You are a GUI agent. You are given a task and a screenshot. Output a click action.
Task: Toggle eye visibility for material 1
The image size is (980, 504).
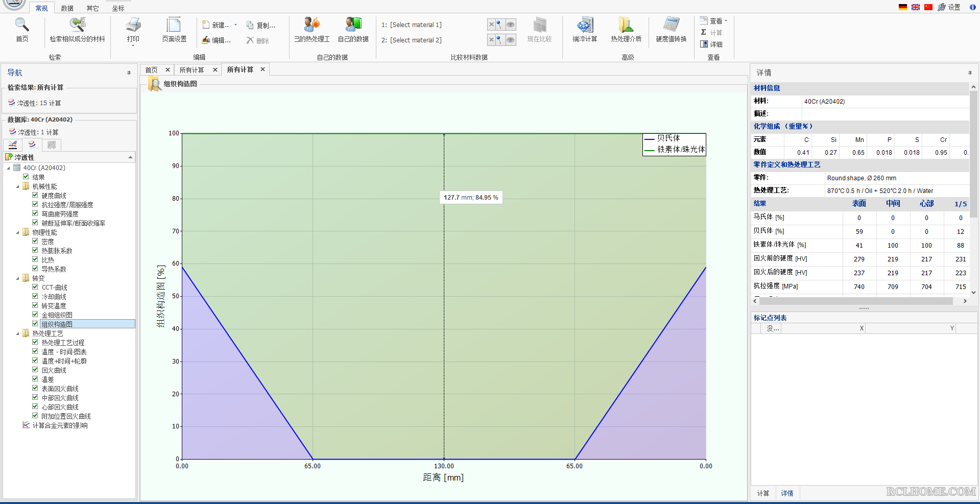510,25
